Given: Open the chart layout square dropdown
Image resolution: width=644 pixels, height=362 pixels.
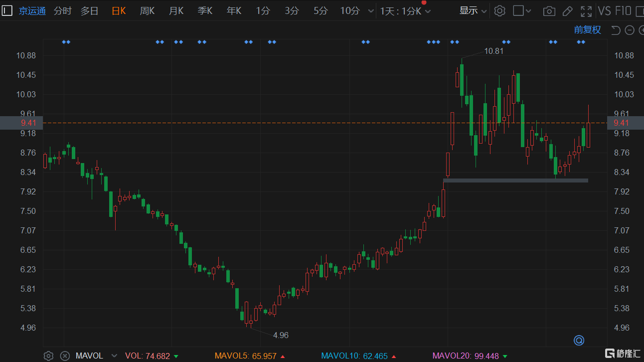Looking at the screenshot, I should click(522, 11).
